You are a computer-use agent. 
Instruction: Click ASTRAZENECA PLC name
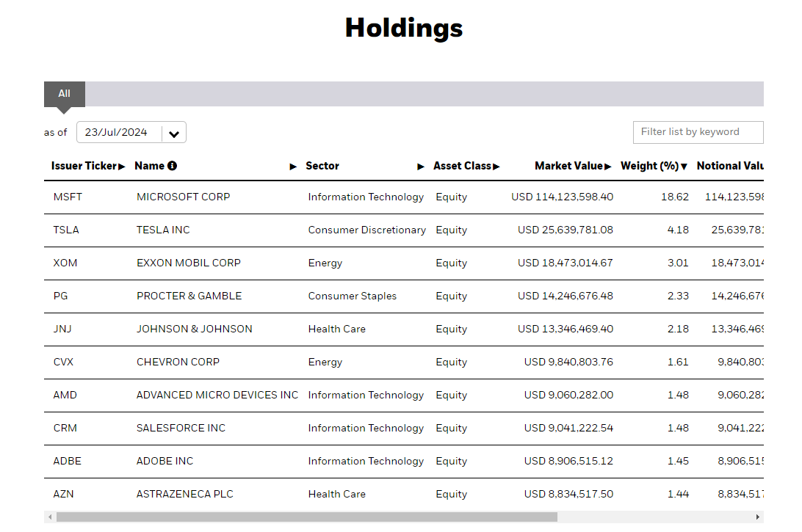point(184,494)
